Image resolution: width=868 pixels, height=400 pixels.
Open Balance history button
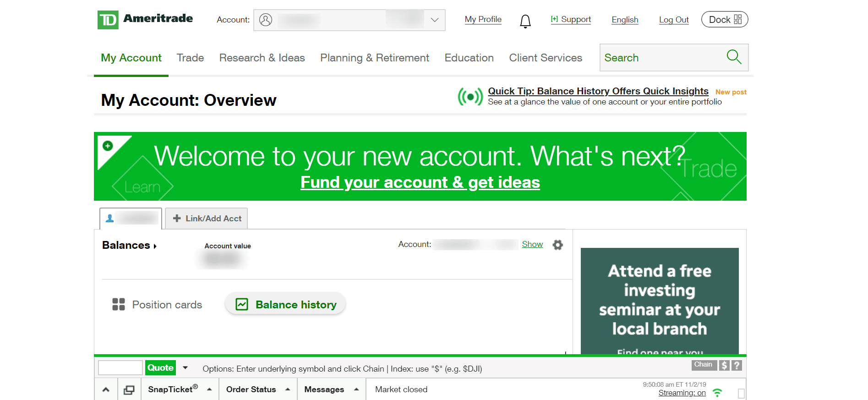[x=285, y=304]
